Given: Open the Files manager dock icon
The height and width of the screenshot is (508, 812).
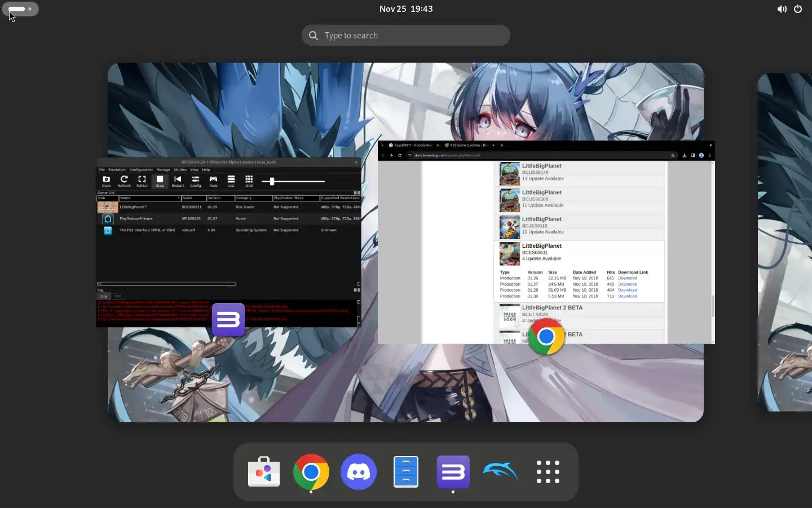Looking at the screenshot, I should [x=406, y=471].
